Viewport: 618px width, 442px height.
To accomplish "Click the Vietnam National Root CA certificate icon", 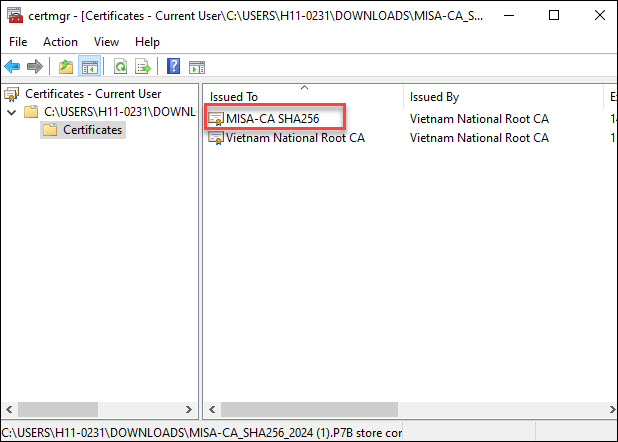I will tap(216, 138).
